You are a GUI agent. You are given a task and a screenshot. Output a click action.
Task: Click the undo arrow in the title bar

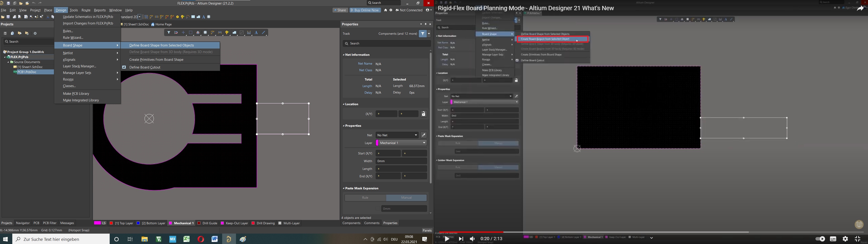tap(34, 3)
